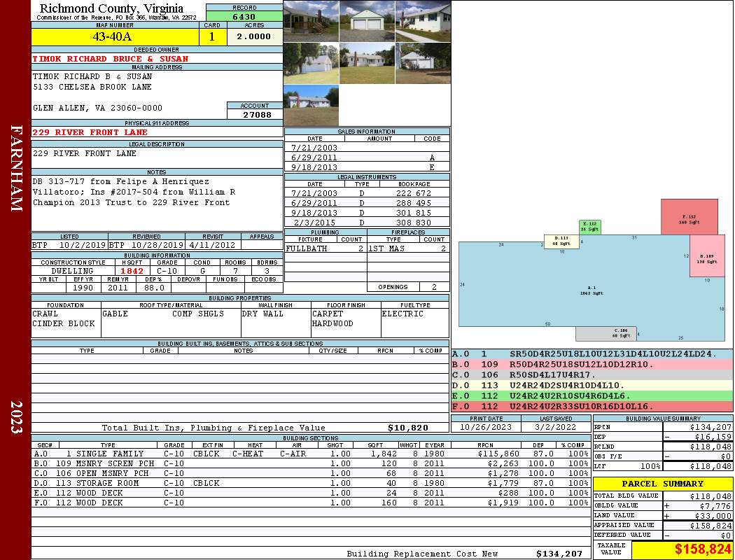Screen dimensions: 735x560
Task: Select the cream D.113 40 SqFt sketch block
Action: click(x=561, y=241)
